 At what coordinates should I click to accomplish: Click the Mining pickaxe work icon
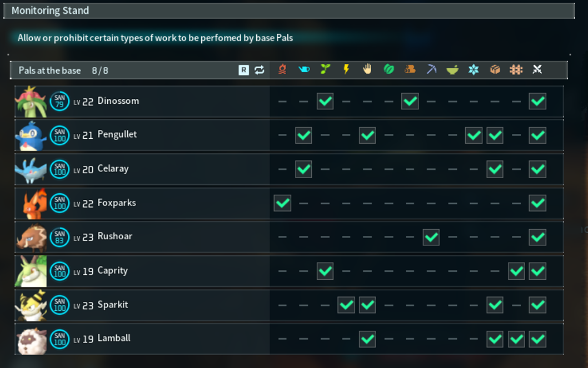click(431, 70)
